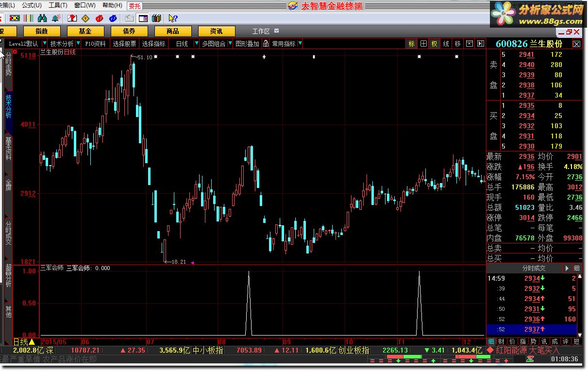This screenshot has height=371, width=588.
Task: Click the 中小板指 index label
Action: (x=208, y=350)
